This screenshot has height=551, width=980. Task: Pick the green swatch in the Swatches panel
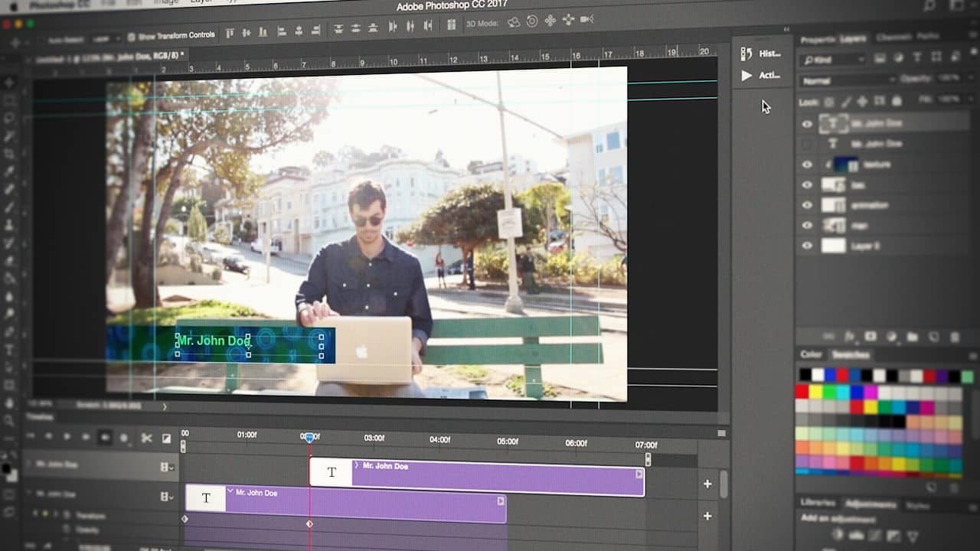click(828, 391)
